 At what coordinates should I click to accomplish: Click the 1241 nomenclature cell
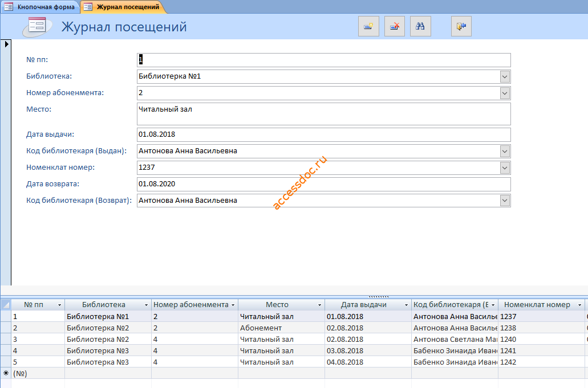(541, 351)
